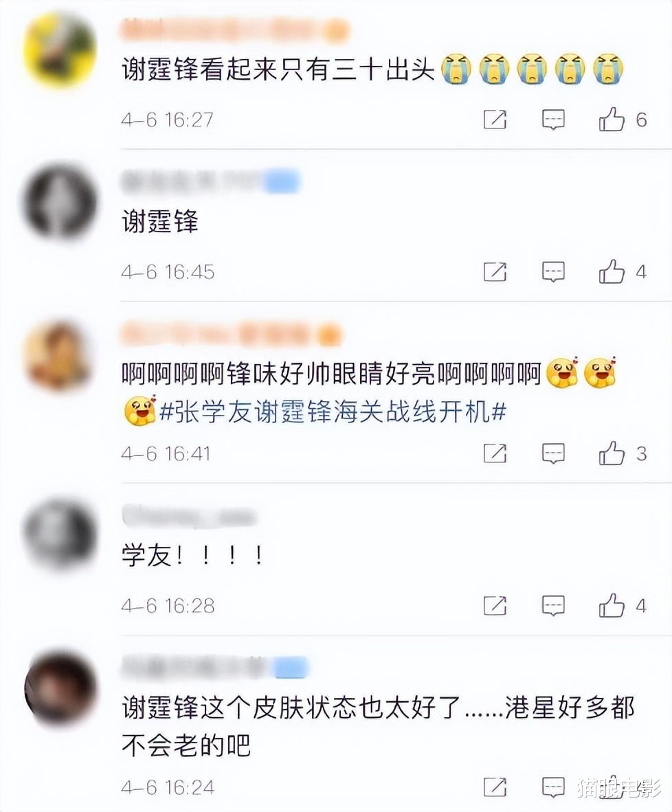
Task: Share the 16:28 comment
Action: 495,605
